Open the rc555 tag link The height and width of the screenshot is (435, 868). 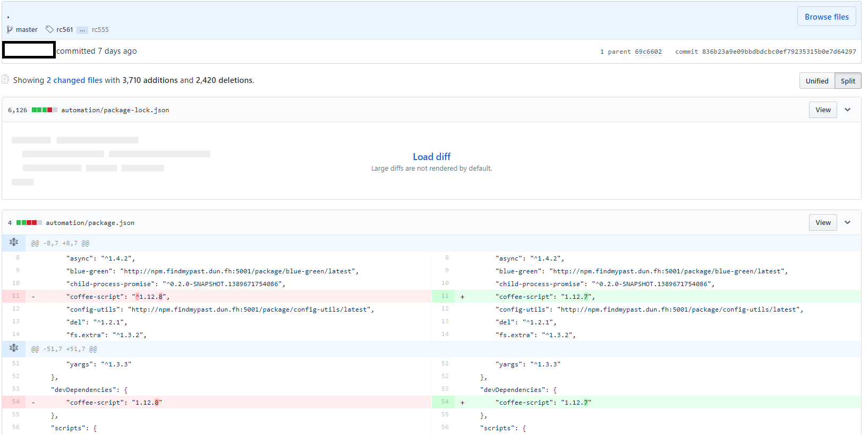click(100, 30)
